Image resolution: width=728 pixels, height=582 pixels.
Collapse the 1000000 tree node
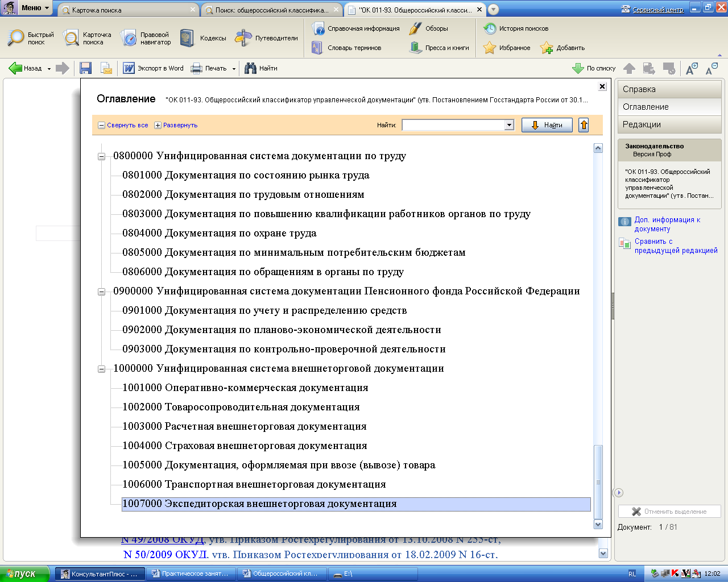(101, 369)
